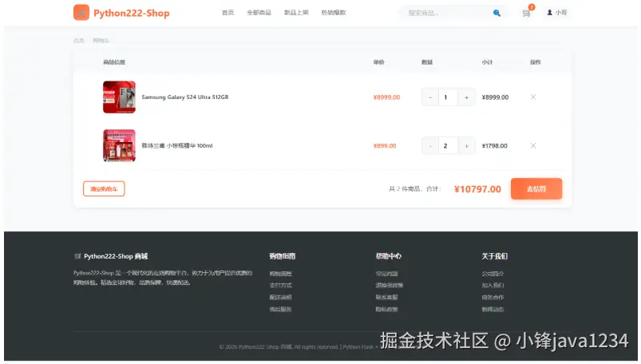Click footer link 商务合作
641x364 pixels.
click(493, 297)
